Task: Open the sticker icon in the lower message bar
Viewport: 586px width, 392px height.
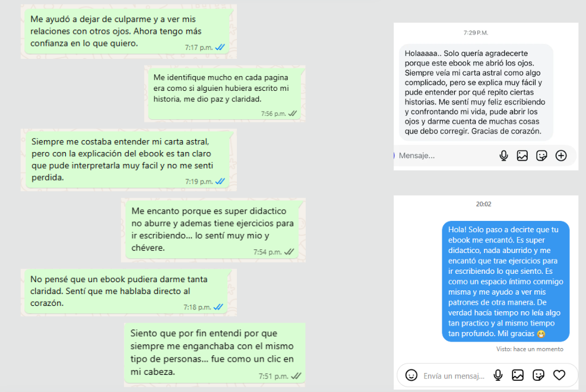Action: pos(539,375)
